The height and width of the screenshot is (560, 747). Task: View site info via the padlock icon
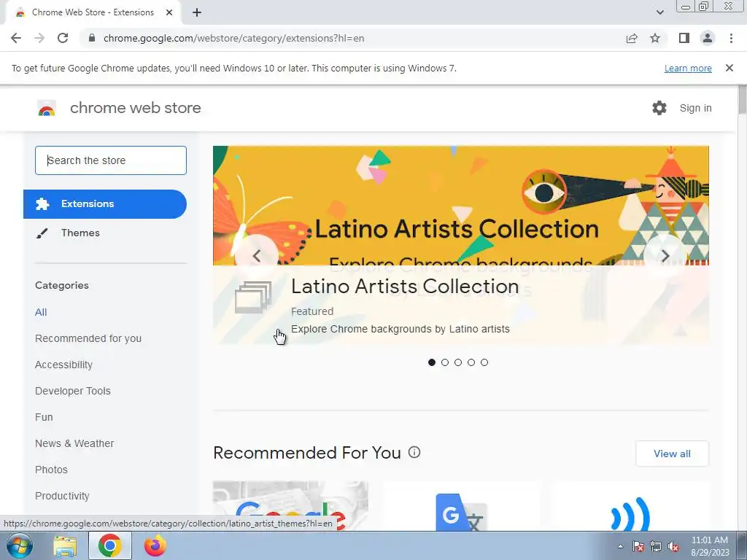(x=92, y=38)
